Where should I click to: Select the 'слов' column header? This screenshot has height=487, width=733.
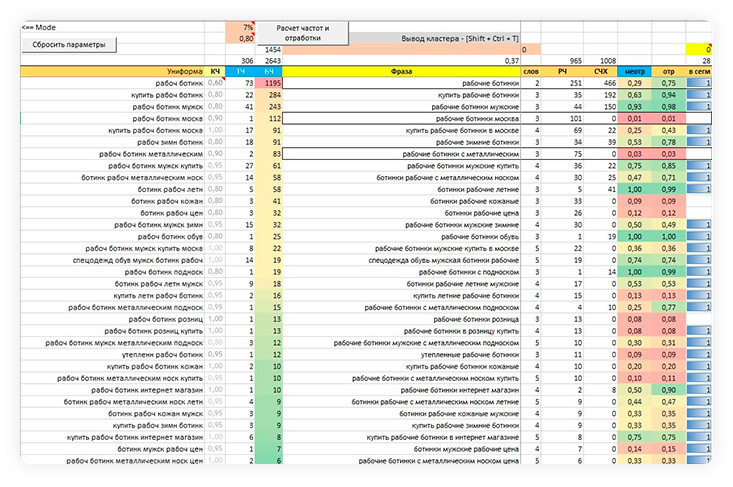point(536,72)
